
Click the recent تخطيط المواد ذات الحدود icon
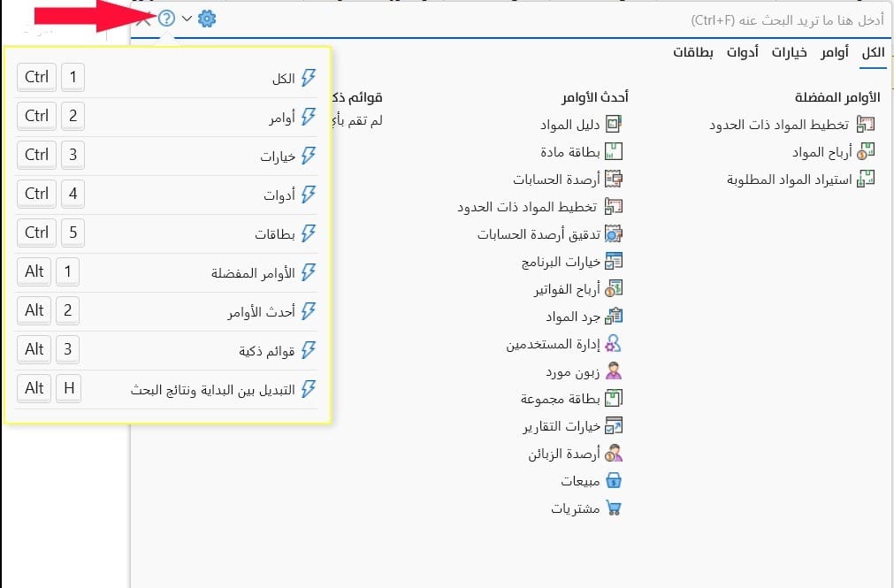coord(614,206)
